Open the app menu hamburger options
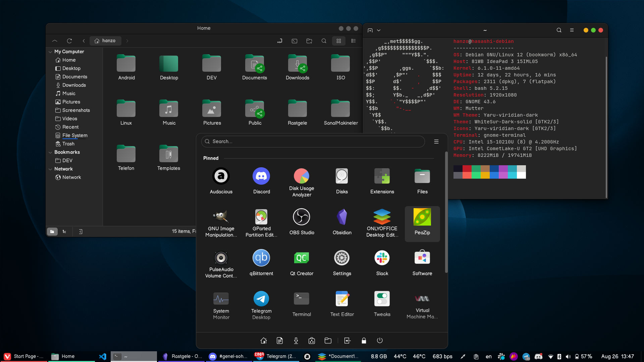Image resolution: width=644 pixels, height=362 pixels. tap(436, 141)
